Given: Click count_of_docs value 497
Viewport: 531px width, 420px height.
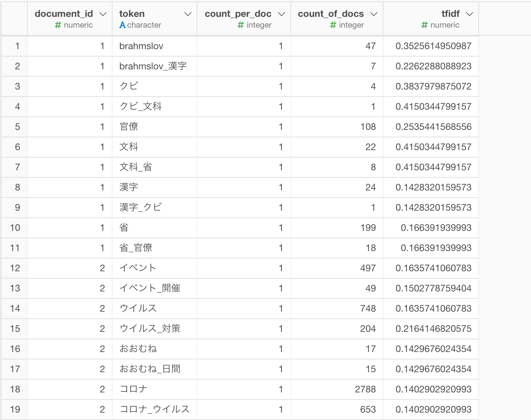Looking at the screenshot, I should pyautogui.click(x=368, y=268).
